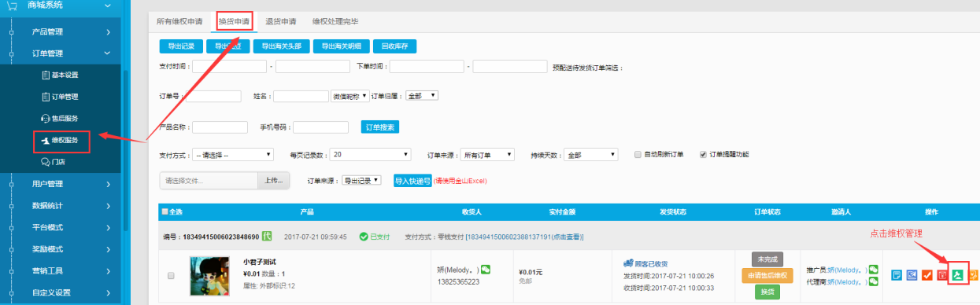Click the 订单搜索 button

click(x=381, y=127)
